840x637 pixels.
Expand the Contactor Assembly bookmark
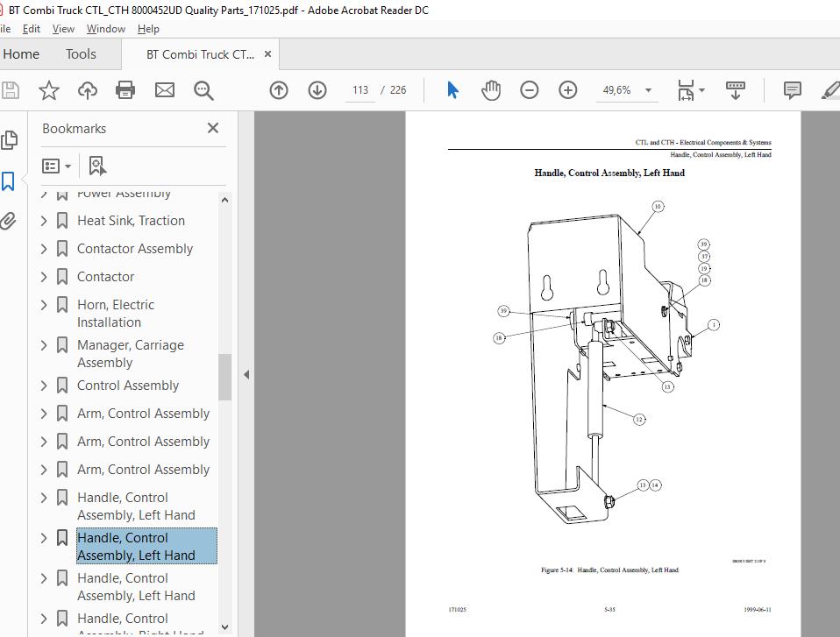click(x=44, y=249)
